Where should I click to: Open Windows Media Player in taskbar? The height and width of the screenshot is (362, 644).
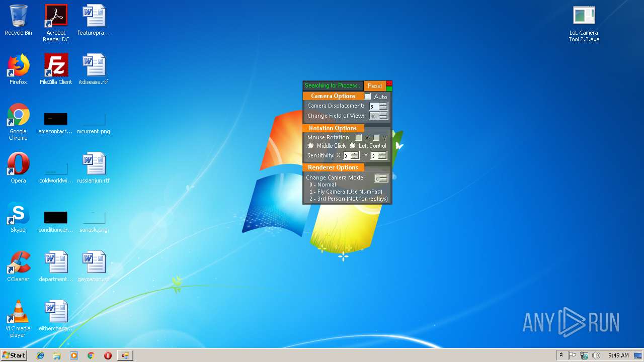coord(74,355)
